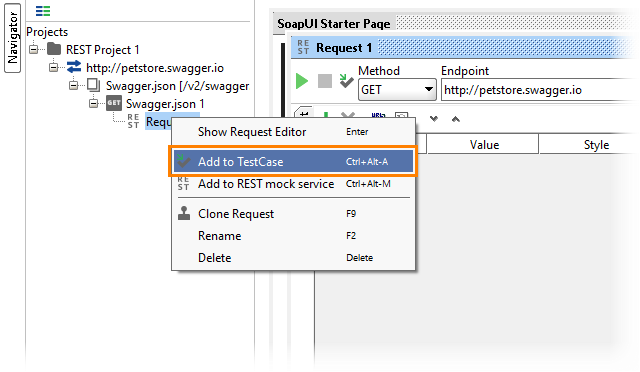The height and width of the screenshot is (372, 640).
Task: Click the gray Stop request square button
Action: click(x=325, y=81)
